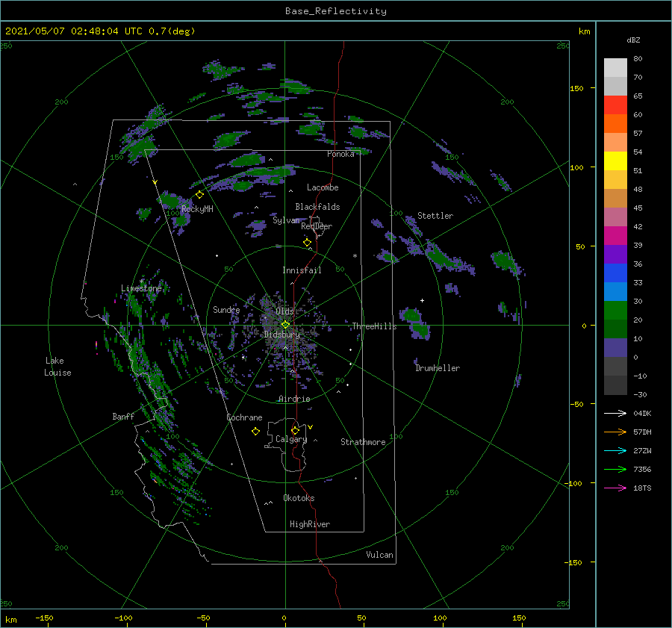Click the orange 57DM arrow icon
672x628 pixels.
pyautogui.click(x=615, y=432)
